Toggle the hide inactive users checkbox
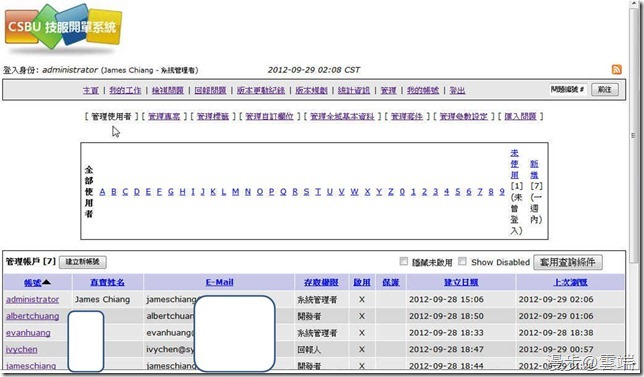The image size is (644, 377). point(404,261)
